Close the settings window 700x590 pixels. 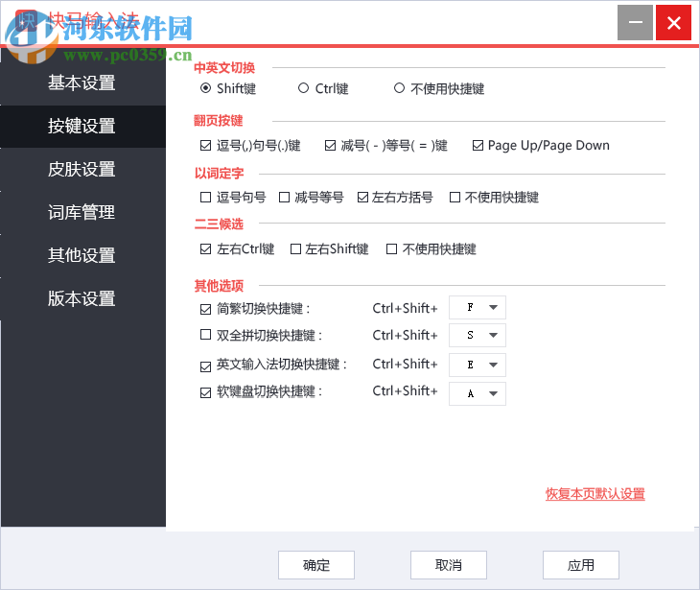point(674,22)
